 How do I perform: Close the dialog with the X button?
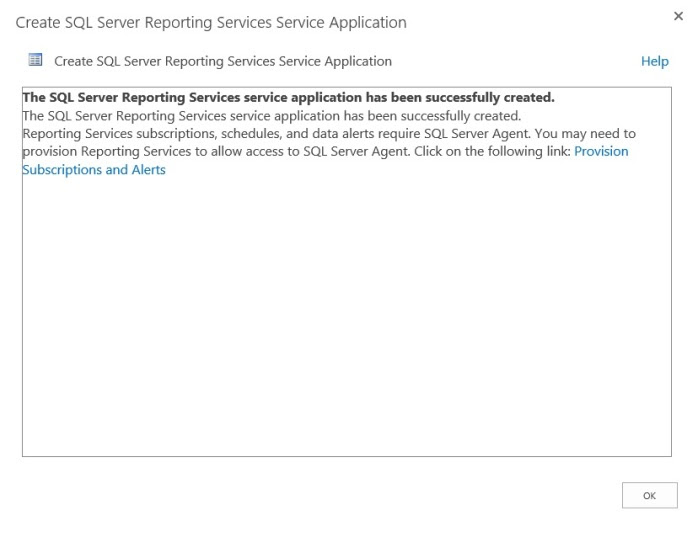(x=678, y=16)
